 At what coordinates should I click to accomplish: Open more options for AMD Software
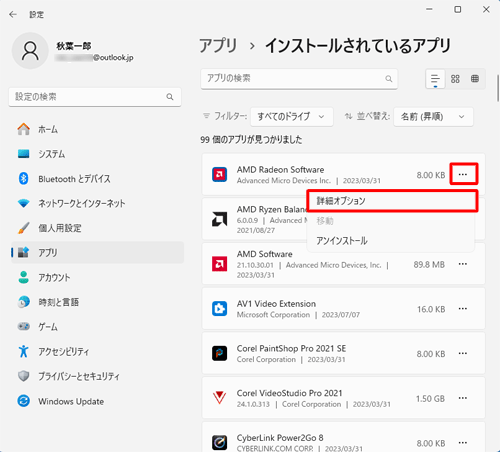click(463, 264)
